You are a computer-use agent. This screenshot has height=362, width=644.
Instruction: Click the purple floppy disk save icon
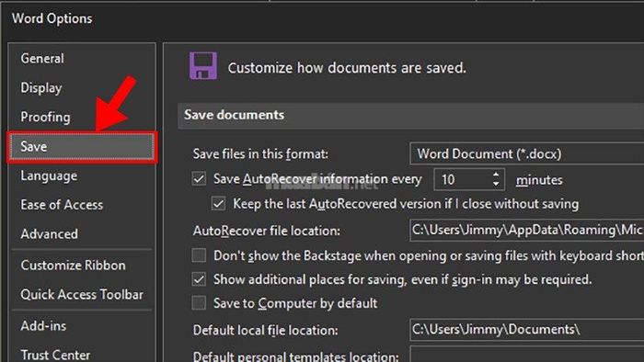[203, 65]
